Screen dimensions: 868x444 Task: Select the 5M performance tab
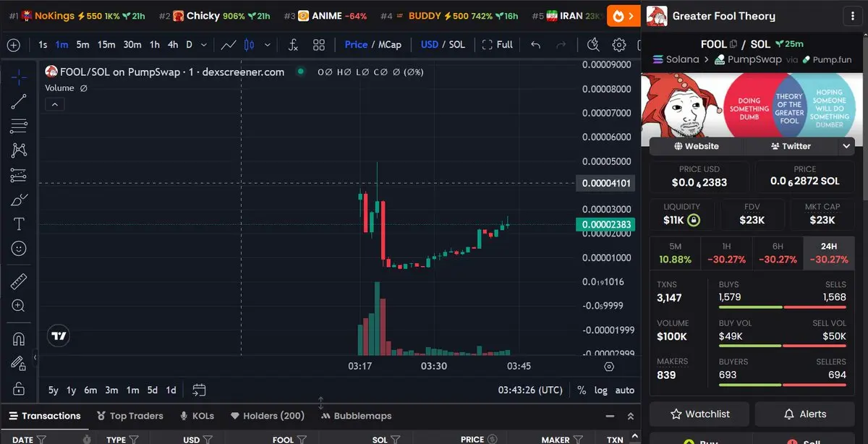click(675, 253)
